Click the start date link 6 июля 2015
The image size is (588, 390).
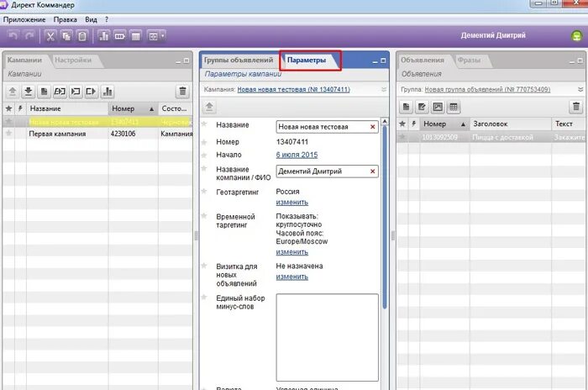pos(297,155)
